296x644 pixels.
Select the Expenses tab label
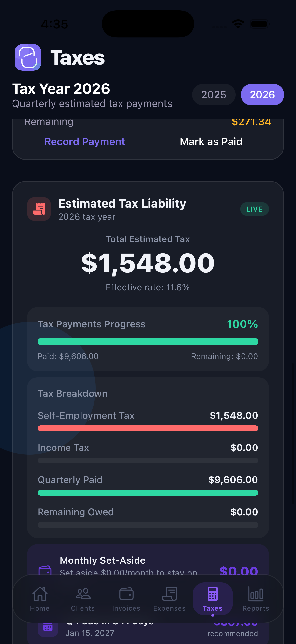pos(169,608)
